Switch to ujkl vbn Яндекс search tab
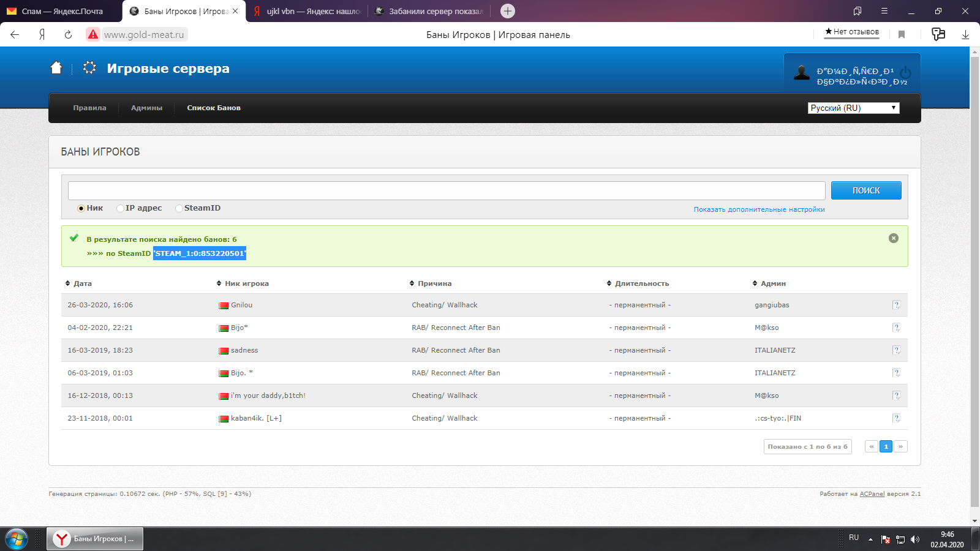Screen dimensions: 980x551 [306, 11]
